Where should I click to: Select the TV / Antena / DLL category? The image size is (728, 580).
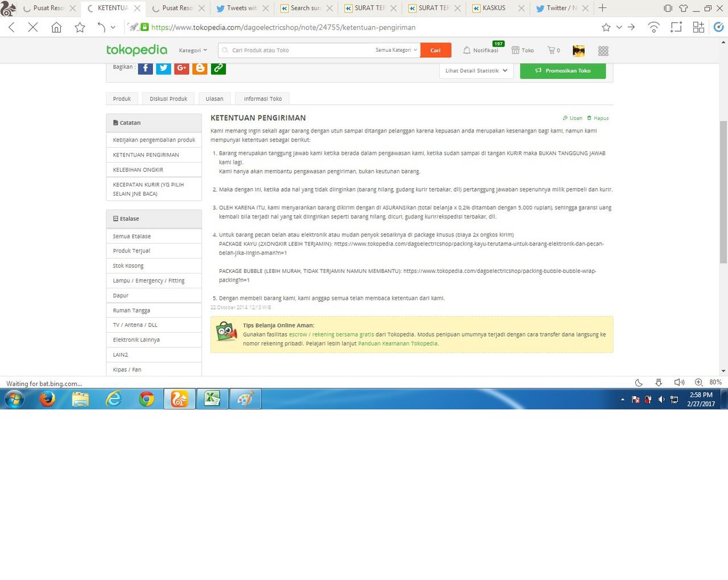(154, 325)
